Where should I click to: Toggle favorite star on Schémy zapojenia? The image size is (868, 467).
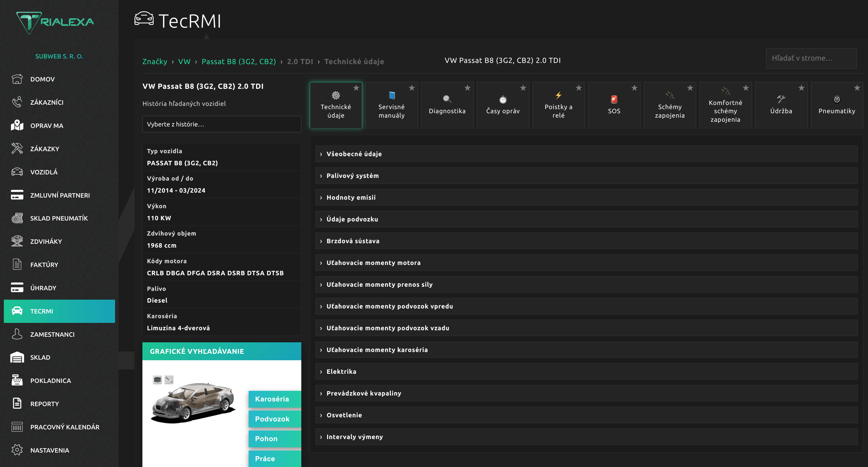(690, 88)
